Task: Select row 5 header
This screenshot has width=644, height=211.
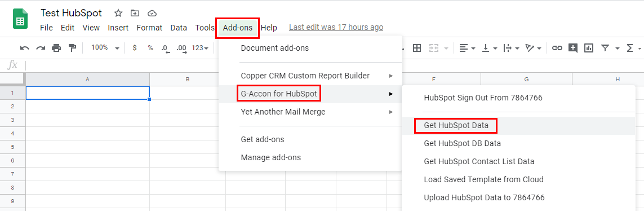Action: click(x=12, y=147)
